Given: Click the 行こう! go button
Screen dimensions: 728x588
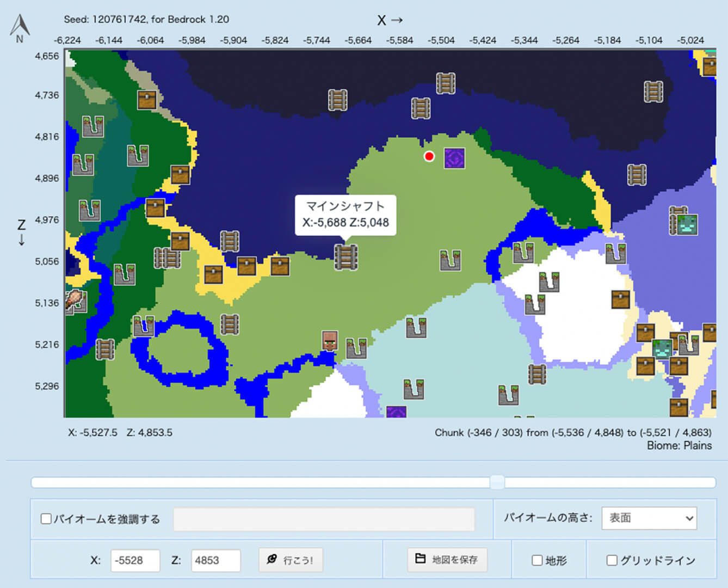Looking at the screenshot, I should [291, 560].
